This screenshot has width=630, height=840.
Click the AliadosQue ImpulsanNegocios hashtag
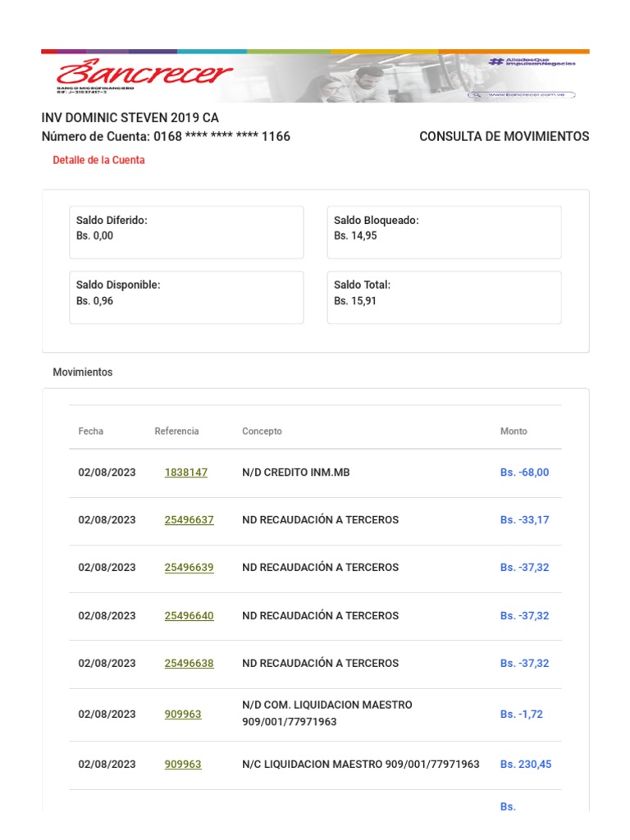pyautogui.click(x=532, y=62)
